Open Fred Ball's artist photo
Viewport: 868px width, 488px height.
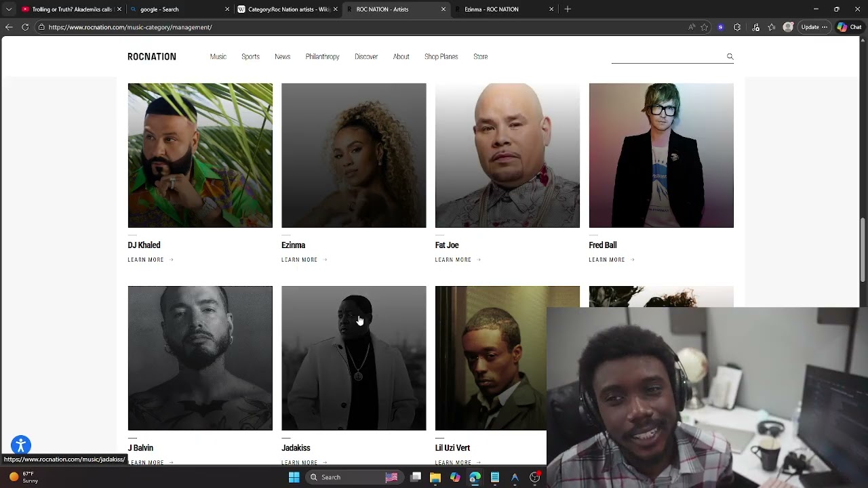(661, 155)
